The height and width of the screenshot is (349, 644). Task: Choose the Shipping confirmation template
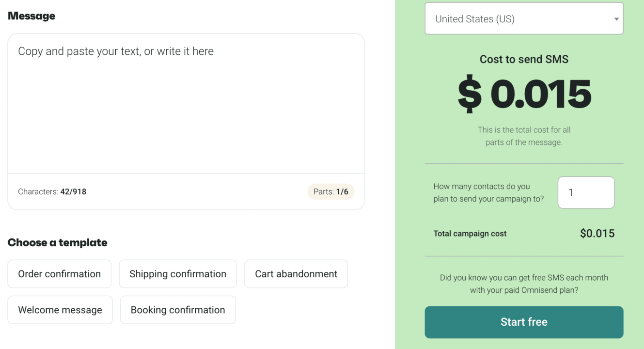[x=178, y=274]
